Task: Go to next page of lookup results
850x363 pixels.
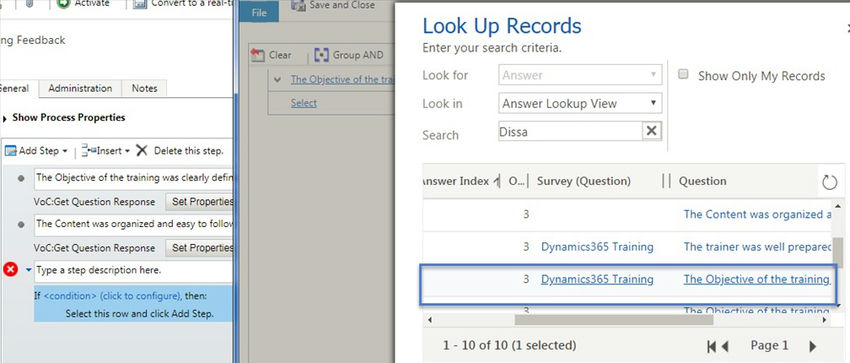Action: tap(812, 346)
